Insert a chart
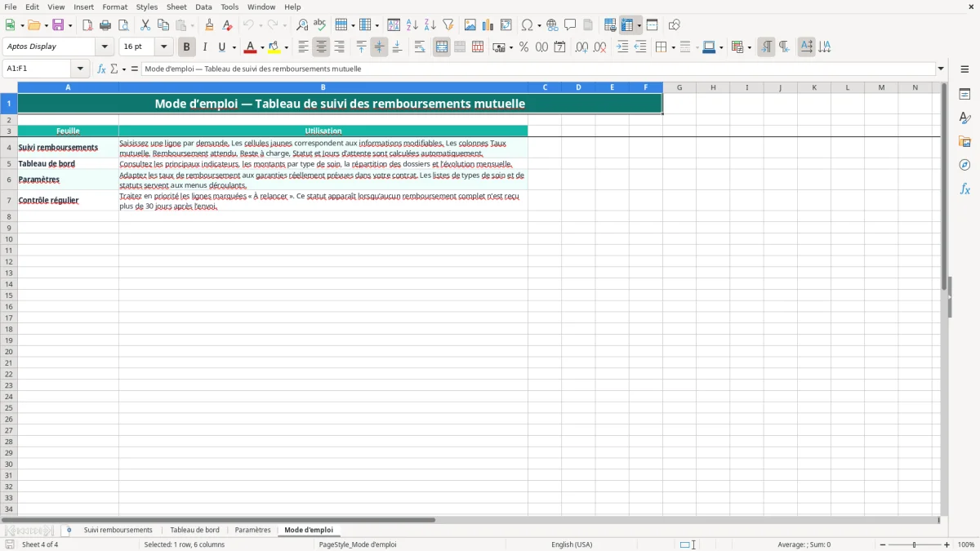Viewport: 980px width, 551px height. (488, 25)
